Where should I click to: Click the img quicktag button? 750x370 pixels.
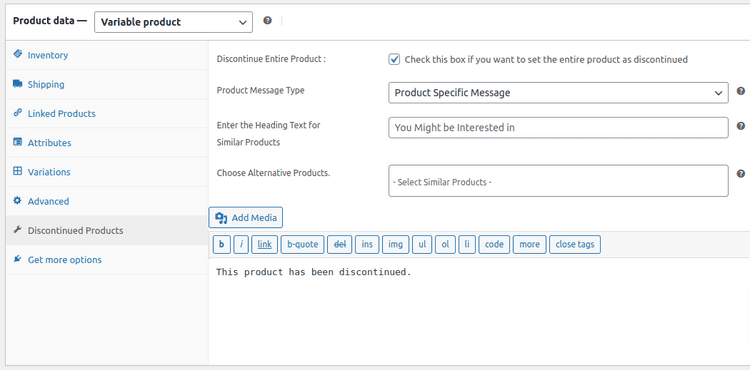395,244
